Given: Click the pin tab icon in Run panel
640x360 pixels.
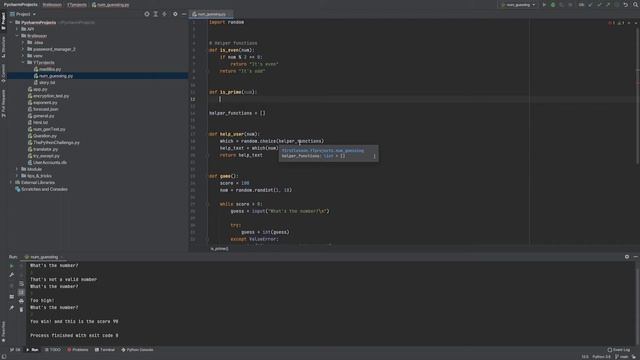Looking at the screenshot, I should click(x=11, y=308).
